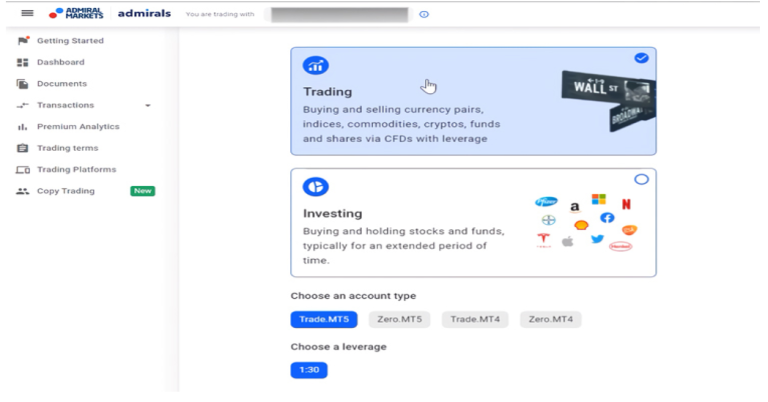
Task: Select the Investing radio button
Action: [641, 179]
